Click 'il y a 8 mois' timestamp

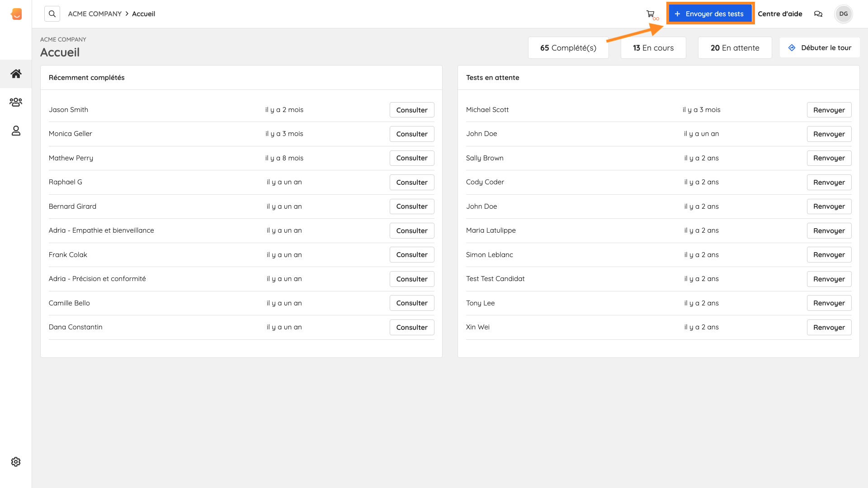[284, 158]
